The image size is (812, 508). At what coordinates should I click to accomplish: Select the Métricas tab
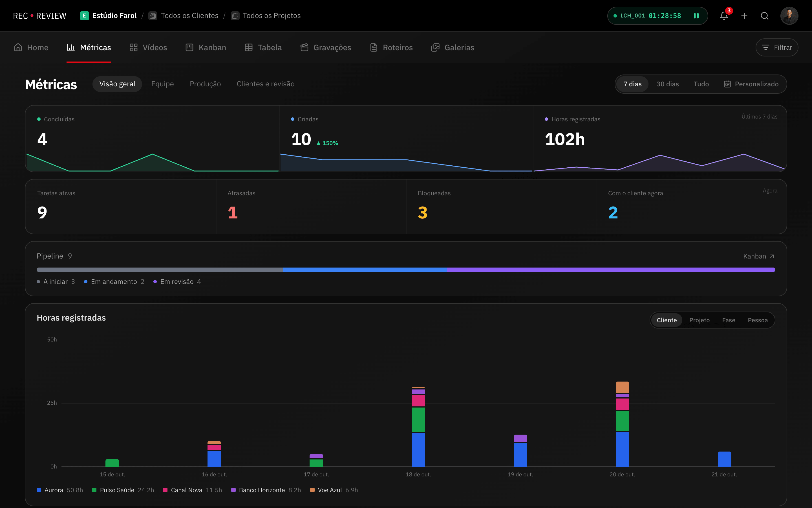[89, 47]
